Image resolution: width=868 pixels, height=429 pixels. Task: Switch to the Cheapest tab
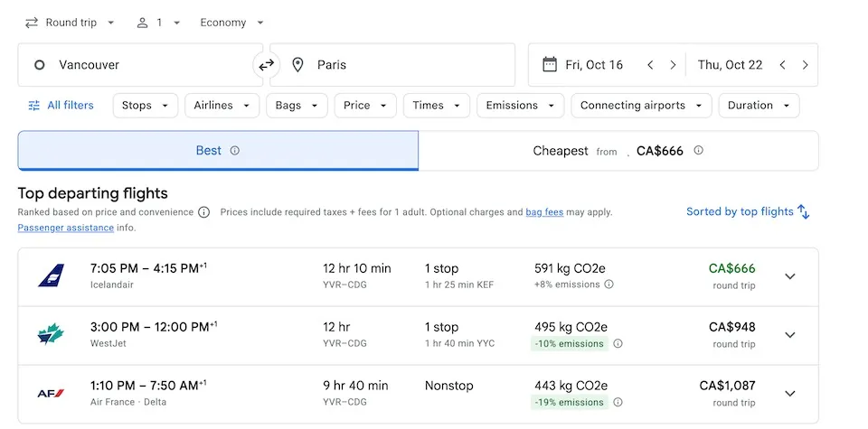click(618, 150)
